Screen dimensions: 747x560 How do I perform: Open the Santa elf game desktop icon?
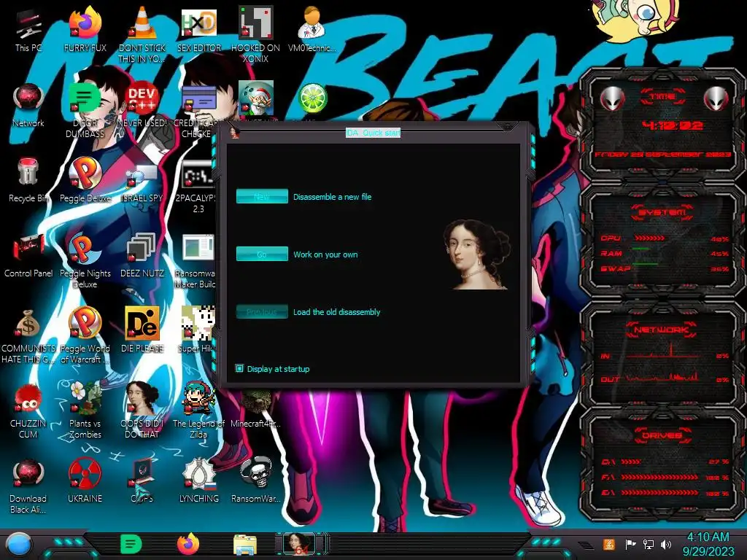tap(256, 98)
